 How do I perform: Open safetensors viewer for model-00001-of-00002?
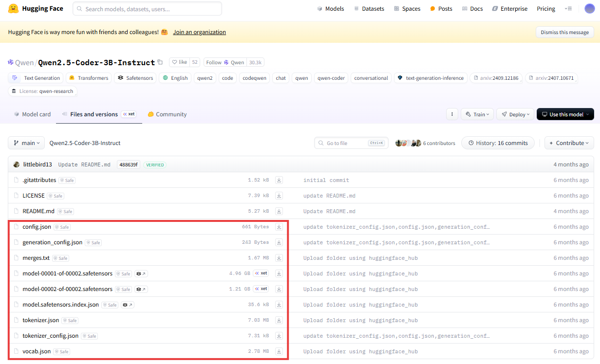coord(141,274)
